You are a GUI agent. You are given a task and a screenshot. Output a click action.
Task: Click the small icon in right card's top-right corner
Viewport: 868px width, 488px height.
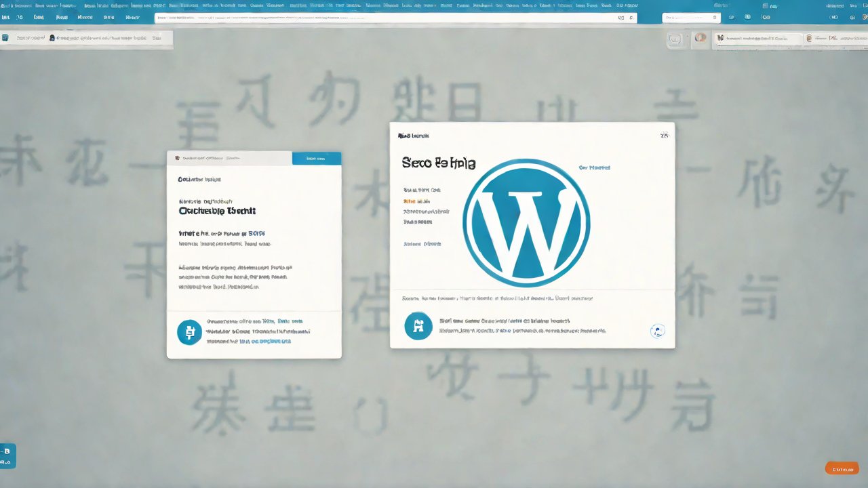[x=664, y=136]
